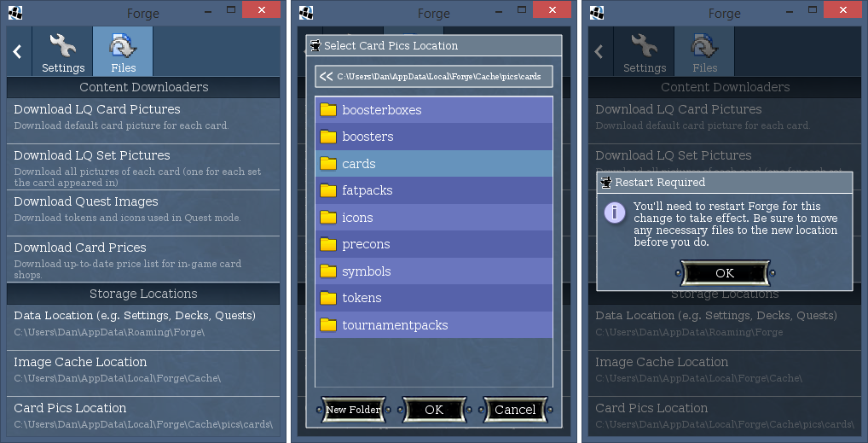Select the highlighted cards folder
868x443 pixels.
(x=358, y=164)
